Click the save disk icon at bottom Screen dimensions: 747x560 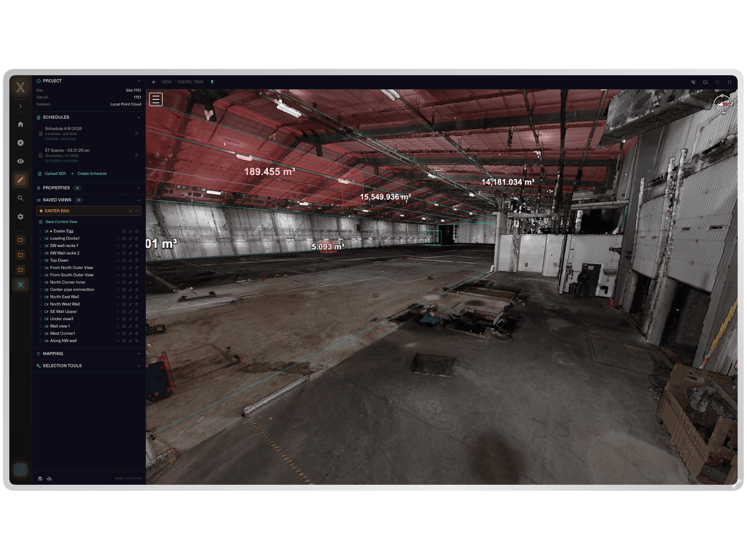pyautogui.click(x=40, y=479)
